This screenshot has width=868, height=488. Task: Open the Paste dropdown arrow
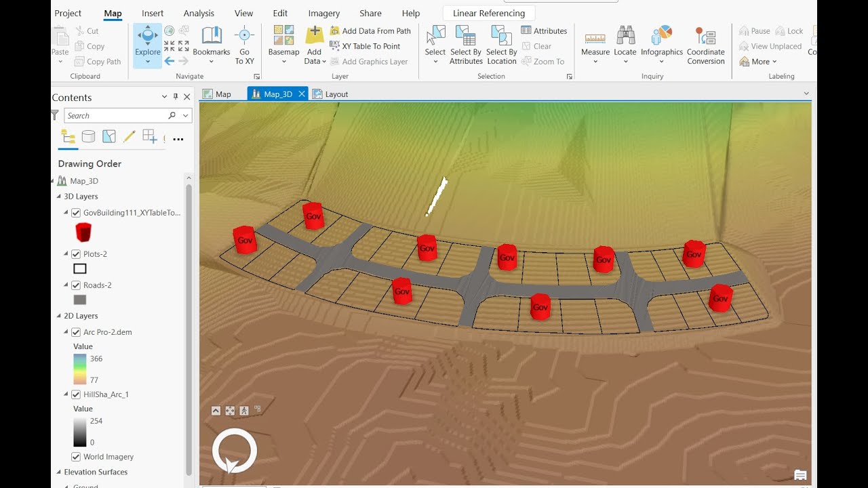click(x=60, y=62)
